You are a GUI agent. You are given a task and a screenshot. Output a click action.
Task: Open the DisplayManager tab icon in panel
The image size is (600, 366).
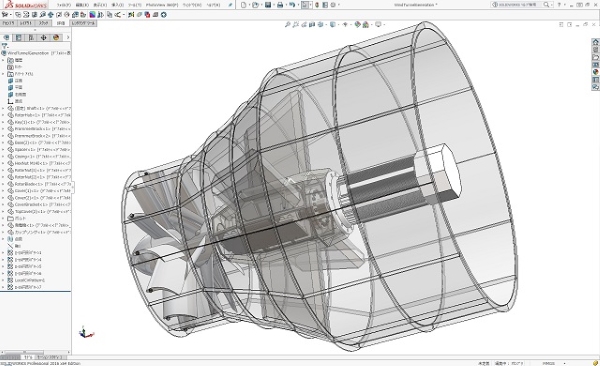[x=56, y=38]
